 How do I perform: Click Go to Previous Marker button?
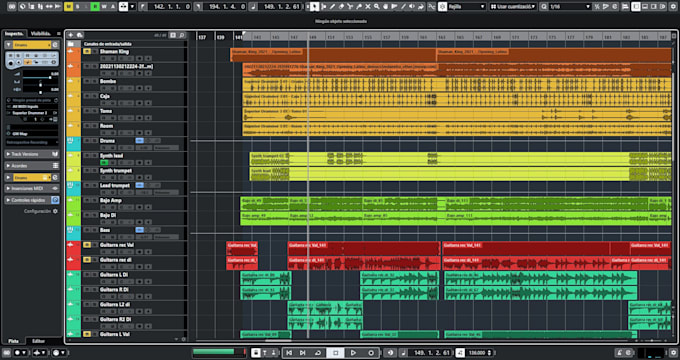(x=289, y=353)
